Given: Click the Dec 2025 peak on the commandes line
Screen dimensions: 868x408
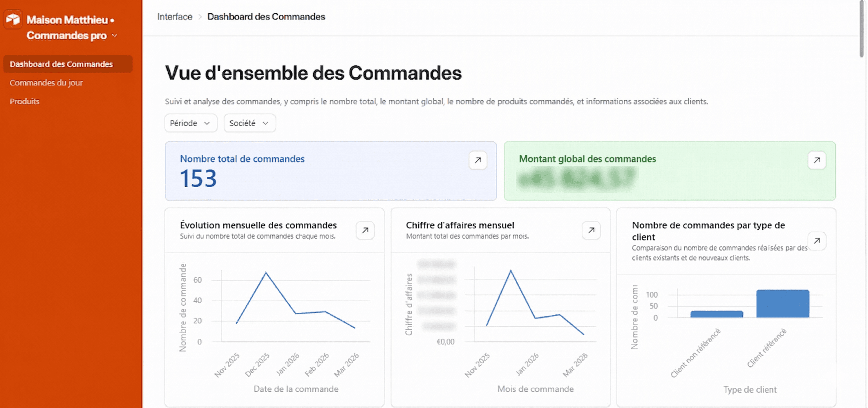Looking at the screenshot, I should [x=266, y=272].
